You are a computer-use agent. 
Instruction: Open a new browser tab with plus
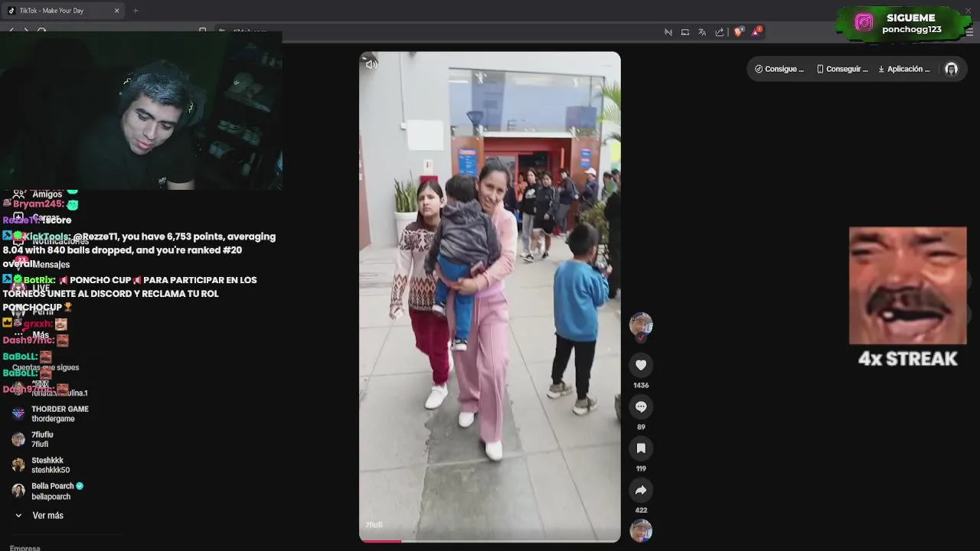coord(136,11)
